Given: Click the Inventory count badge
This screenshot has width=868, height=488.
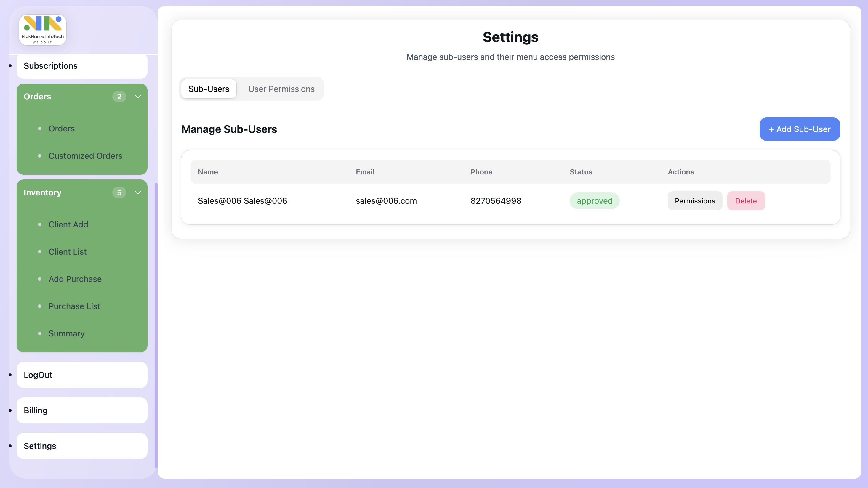Looking at the screenshot, I should (x=119, y=193).
